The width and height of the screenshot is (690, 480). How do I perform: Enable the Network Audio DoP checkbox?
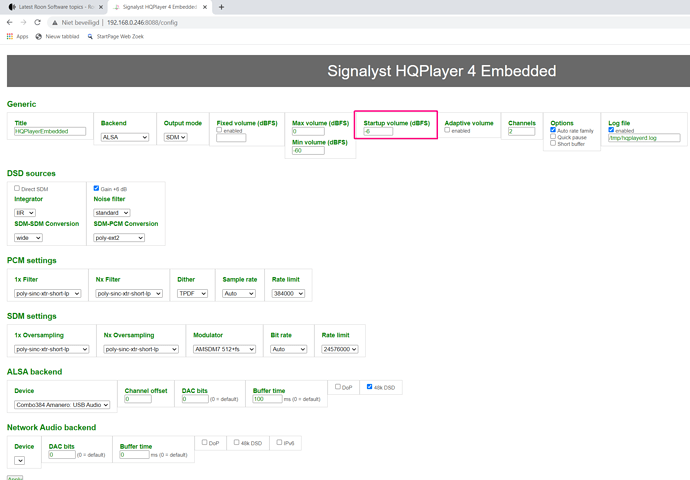pyautogui.click(x=205, y=442)
